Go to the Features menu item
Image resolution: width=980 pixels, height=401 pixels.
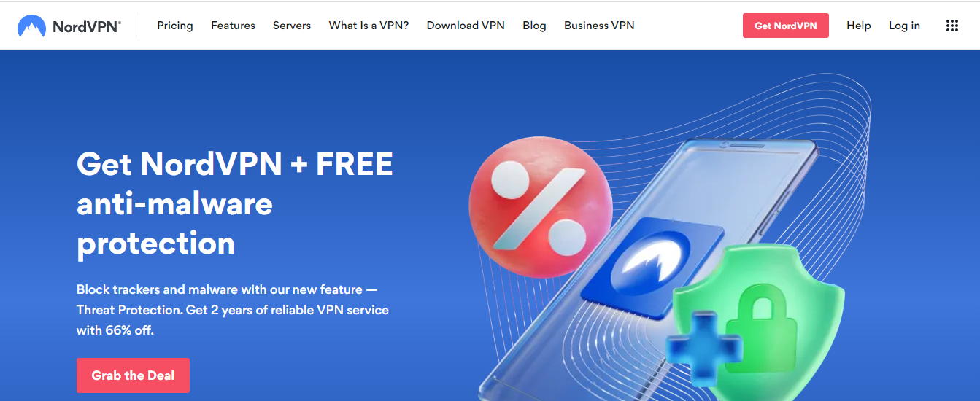(233, 26)
